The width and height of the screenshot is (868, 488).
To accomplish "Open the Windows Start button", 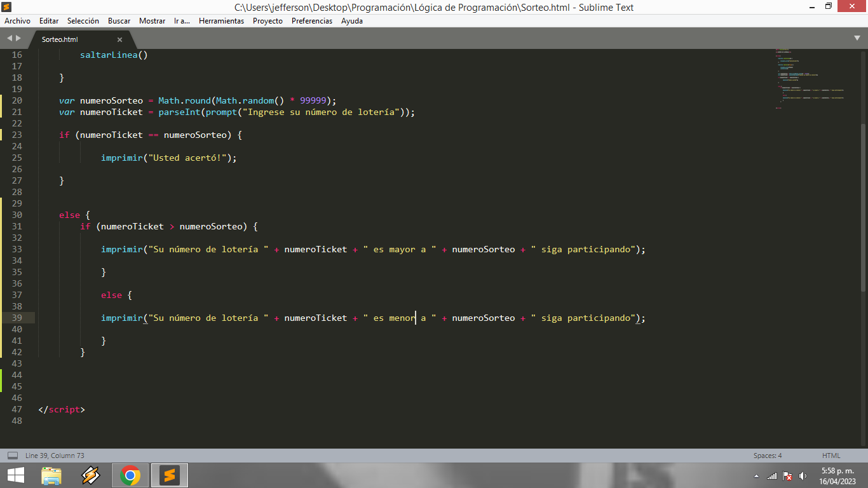I will tap(15, 475).
